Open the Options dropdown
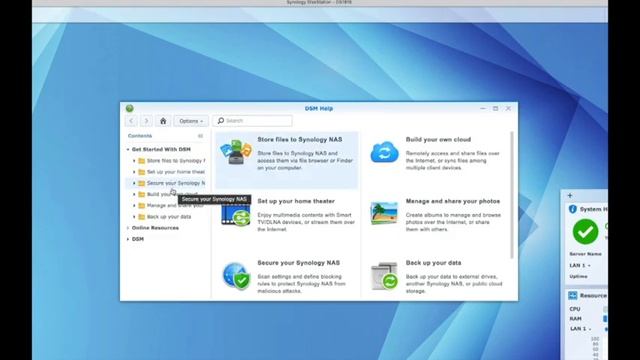640x360 pixels. tap(191, 121)
